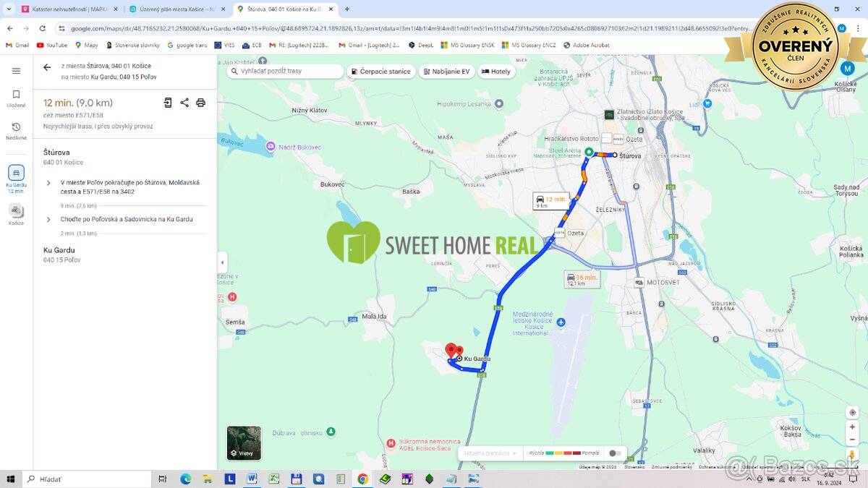Print the directions with printer icon

[x=201, y=103]
